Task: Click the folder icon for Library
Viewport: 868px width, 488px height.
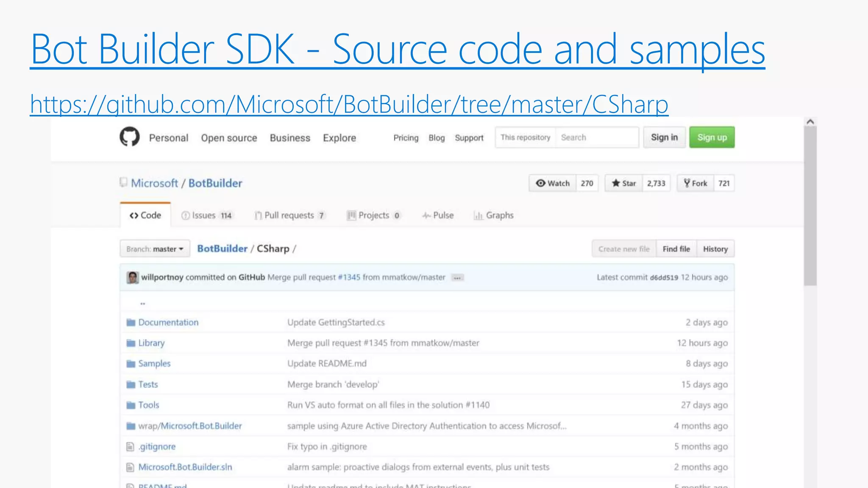Action: click(x=131, y=343)
